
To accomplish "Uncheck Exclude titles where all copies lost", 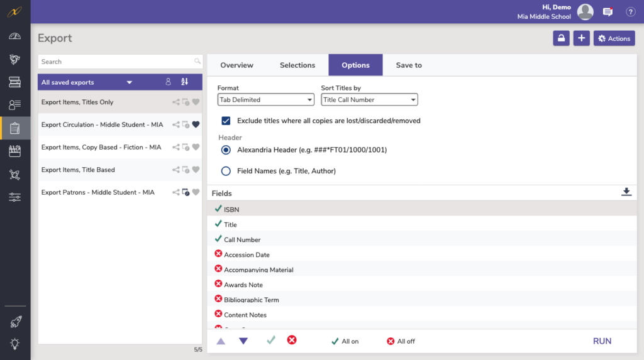I will point(226,121).
